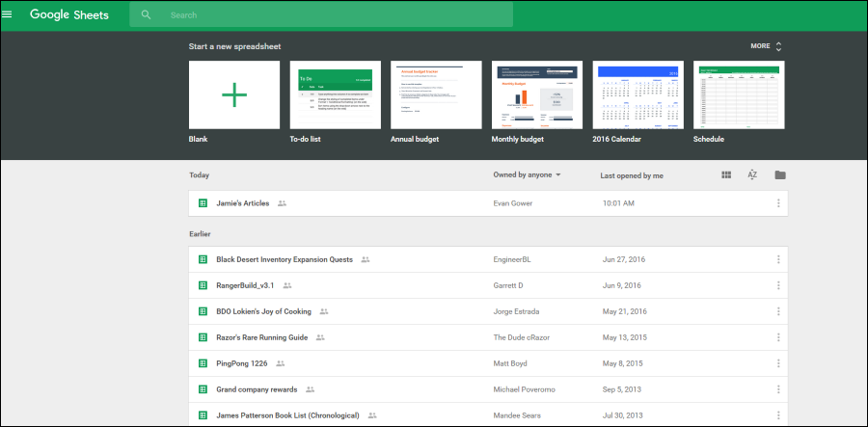
Task: Open the file picker folder icon
Action: coord(780,174)
